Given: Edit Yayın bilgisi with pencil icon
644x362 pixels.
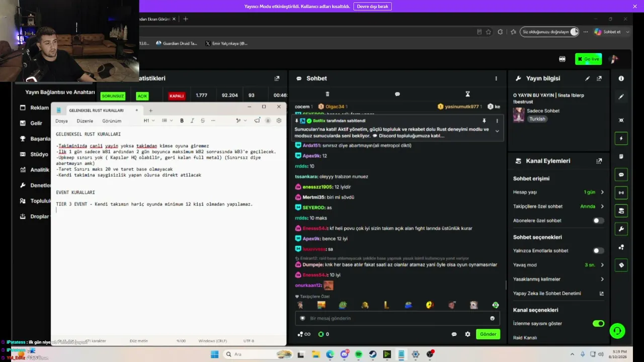Looking at the screenshot, I should (x=587, y=78).
